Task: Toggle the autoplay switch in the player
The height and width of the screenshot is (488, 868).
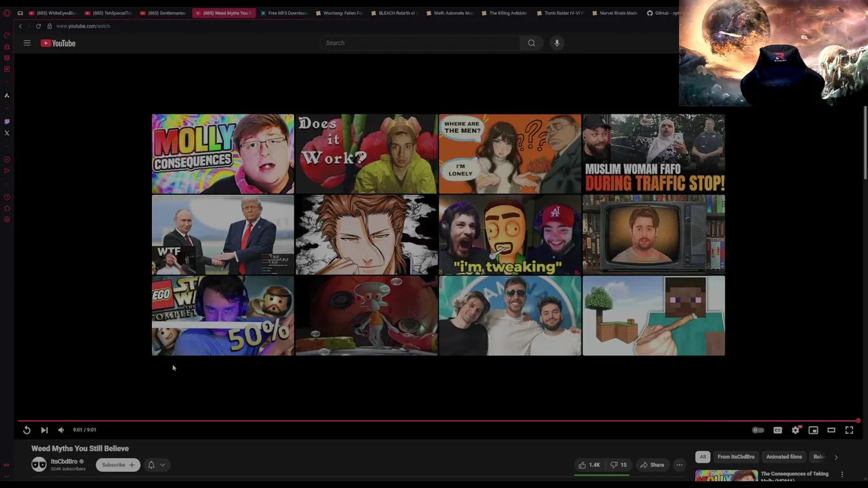Action: pyautogui.click(x=758, y=430)
